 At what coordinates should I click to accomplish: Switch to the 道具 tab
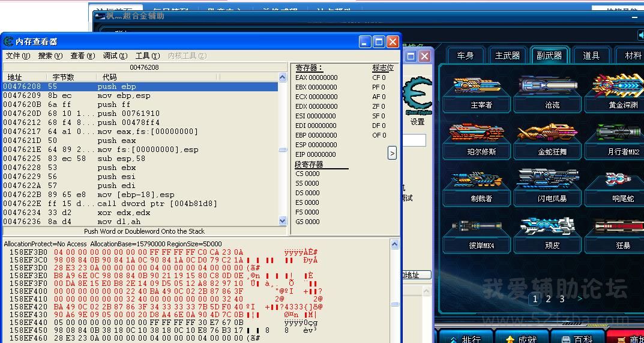[591, 55]
